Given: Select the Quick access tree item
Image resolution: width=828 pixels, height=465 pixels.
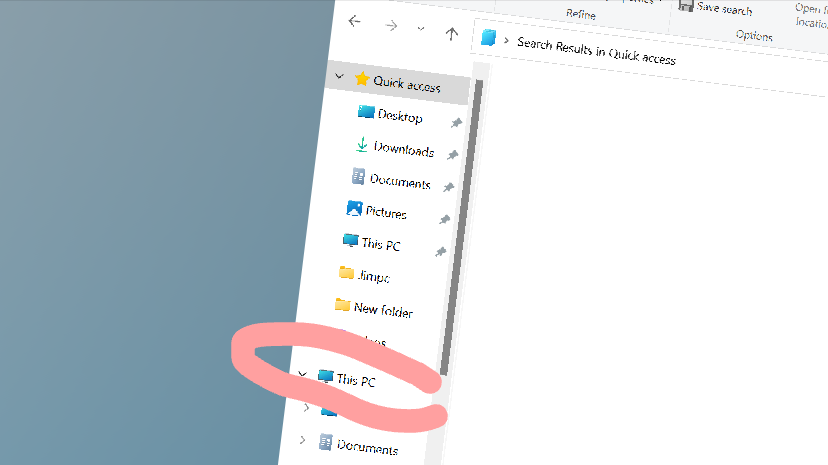Looking at the screenshot, I should coord(397,82).
